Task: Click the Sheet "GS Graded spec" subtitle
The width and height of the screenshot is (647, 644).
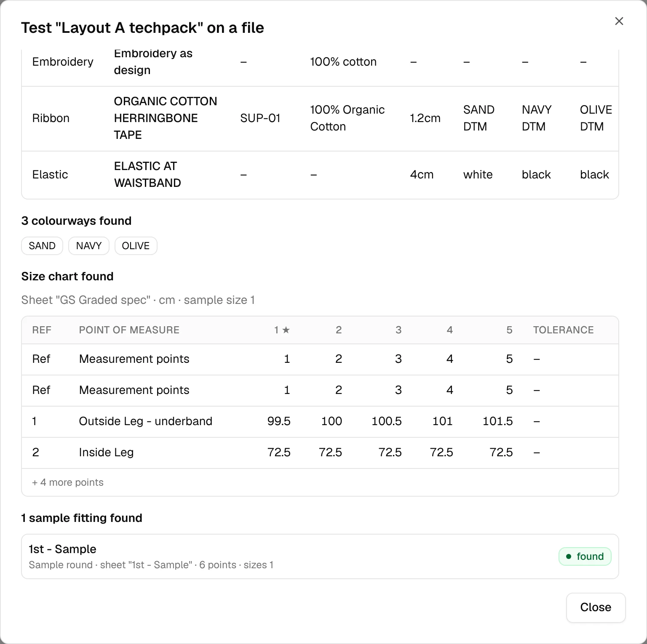Action: coord(138,300)
